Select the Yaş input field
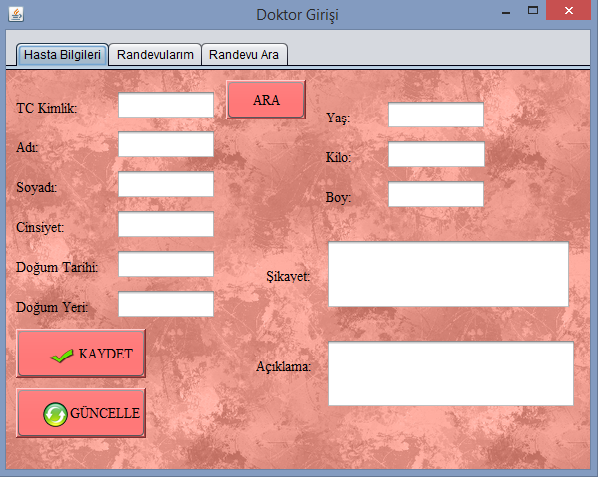 436,114
